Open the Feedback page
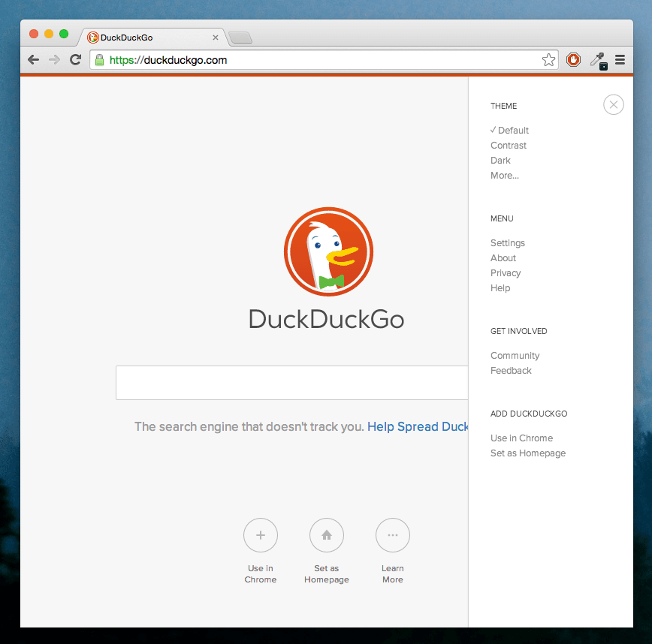The image size is (652, 644). (x=511, y=370)
